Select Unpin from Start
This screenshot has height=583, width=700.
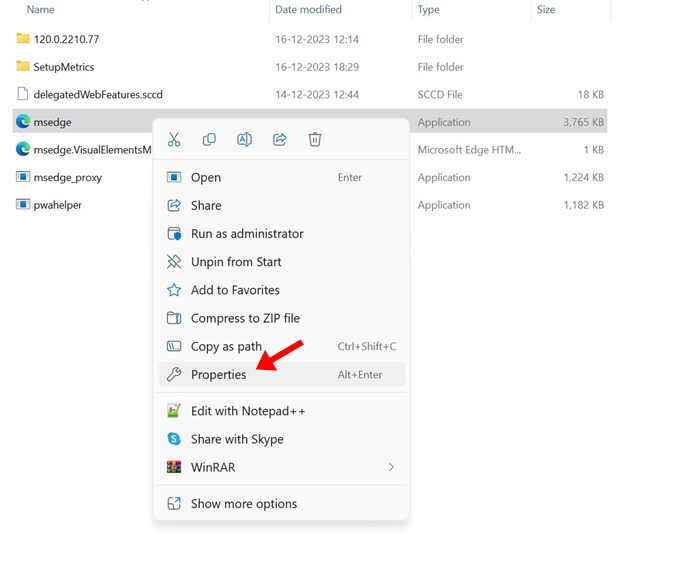click(281, 262)
